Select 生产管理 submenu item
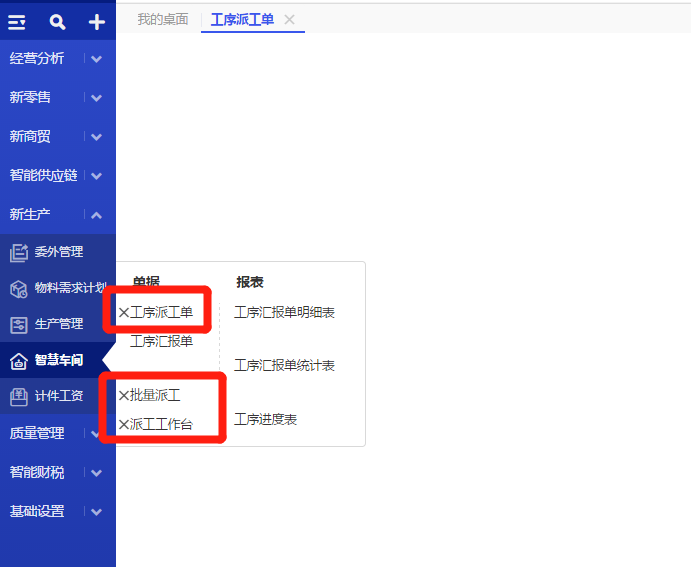This screenshot has height=567, width=691. coord(58,324)
